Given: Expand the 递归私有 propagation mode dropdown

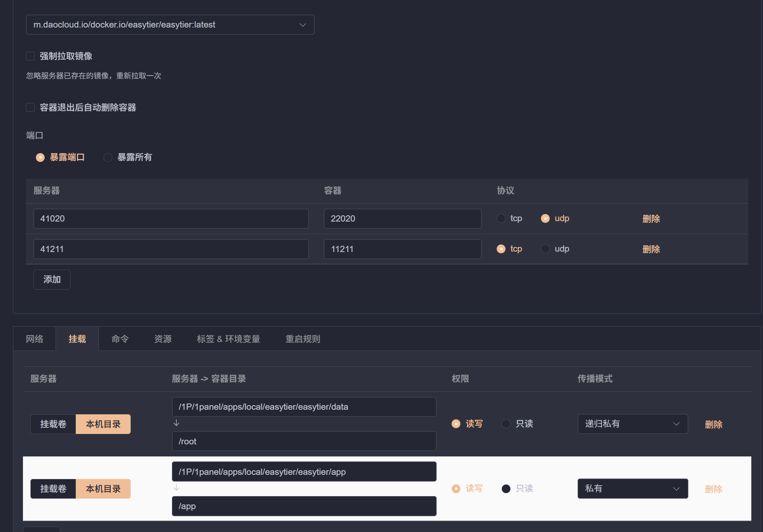Looking at the screenshot, I should (632, 424).
